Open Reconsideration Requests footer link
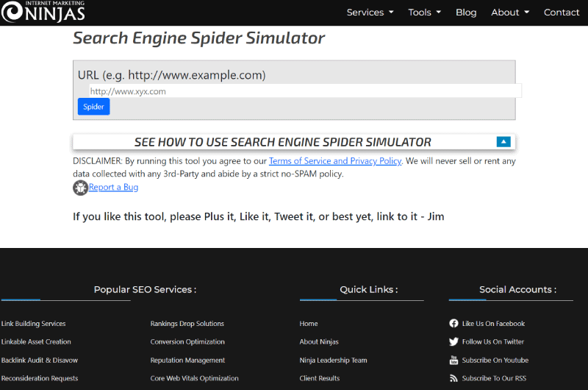This screenshot has height=390, width=588. (x=40, y=378)
